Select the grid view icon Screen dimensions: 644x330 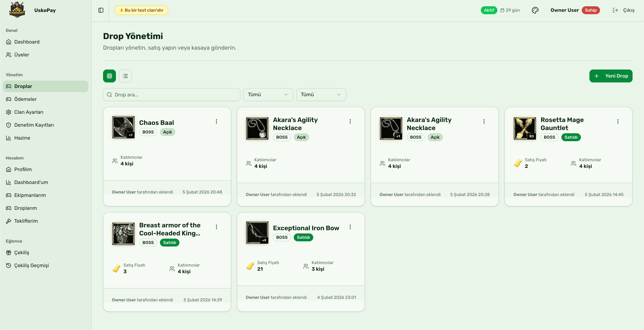(x=109, y=76)
